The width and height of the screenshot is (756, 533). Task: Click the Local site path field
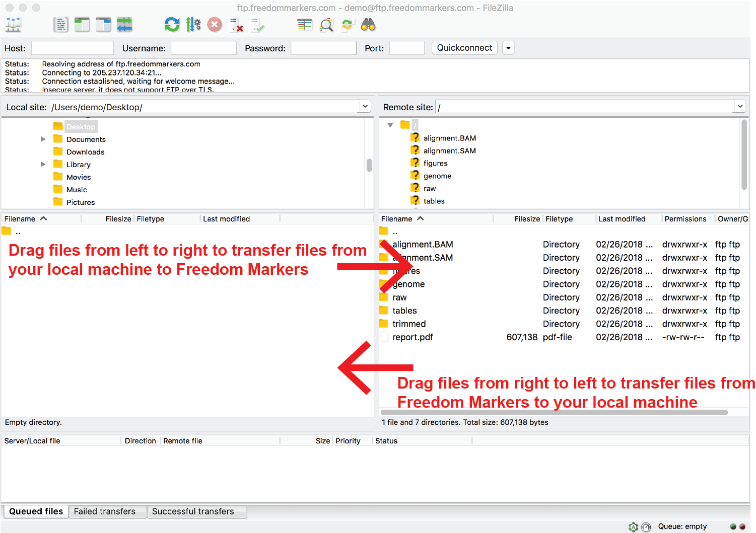coord(204,107)
